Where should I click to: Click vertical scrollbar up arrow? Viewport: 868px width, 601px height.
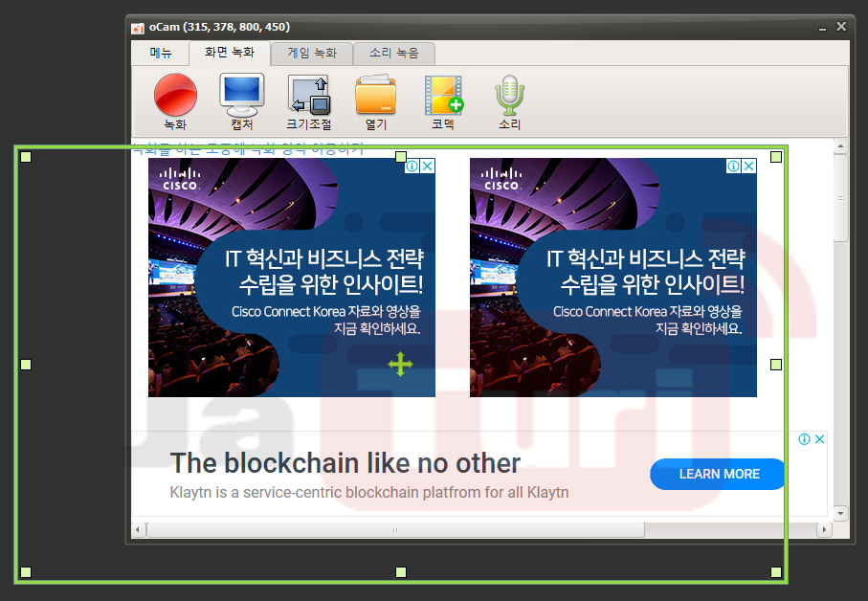click(841, 146)
